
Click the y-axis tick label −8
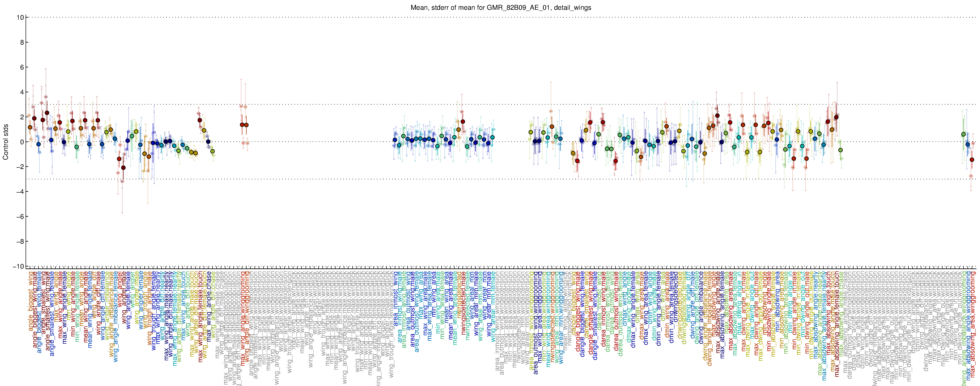click(20, 241)
